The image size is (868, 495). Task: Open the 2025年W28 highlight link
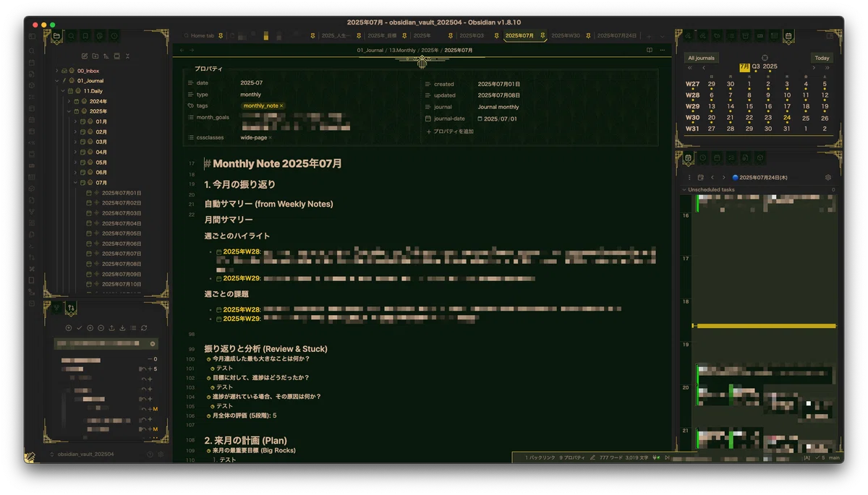tap(242, 251)
